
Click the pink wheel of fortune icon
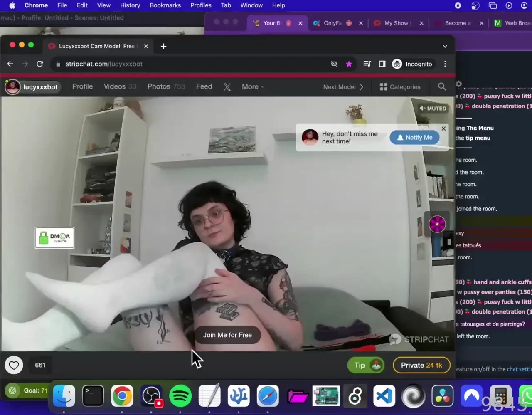tap(437, 224)
